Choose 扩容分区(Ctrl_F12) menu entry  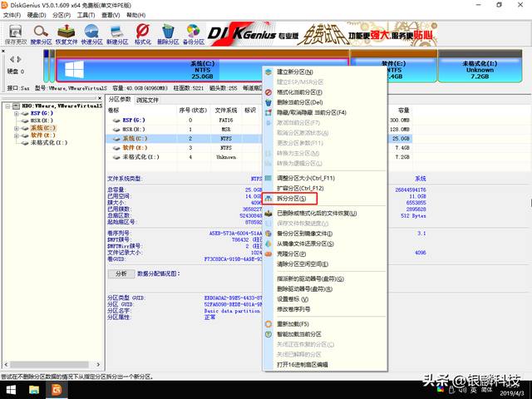point(326,189)
